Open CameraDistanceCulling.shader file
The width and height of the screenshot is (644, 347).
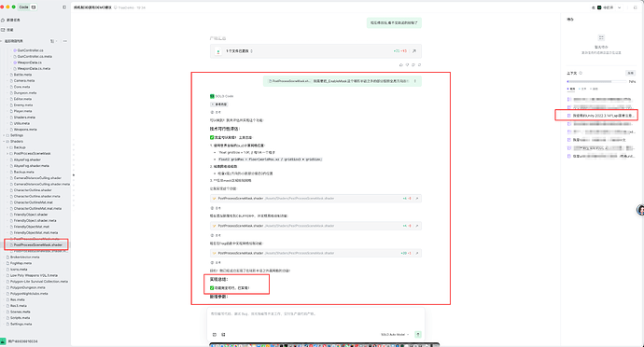[x=37, y=178]
